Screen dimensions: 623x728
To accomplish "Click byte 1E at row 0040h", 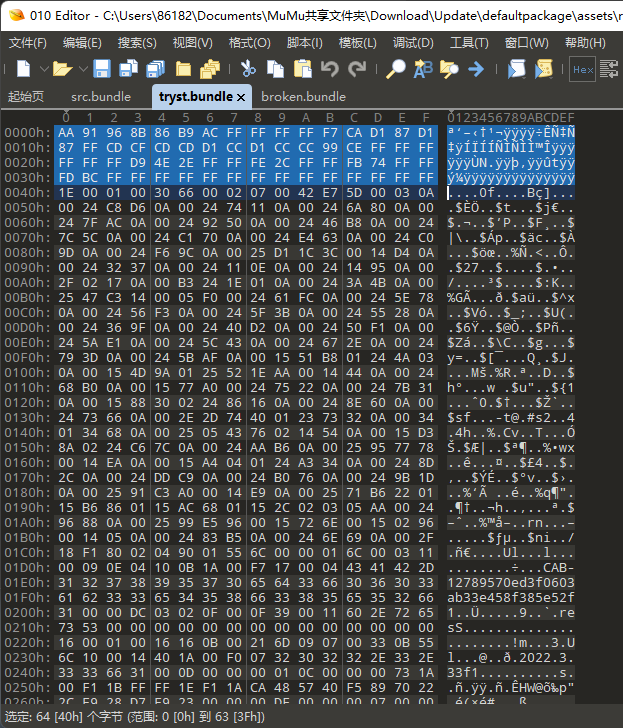I will [66, 193].
